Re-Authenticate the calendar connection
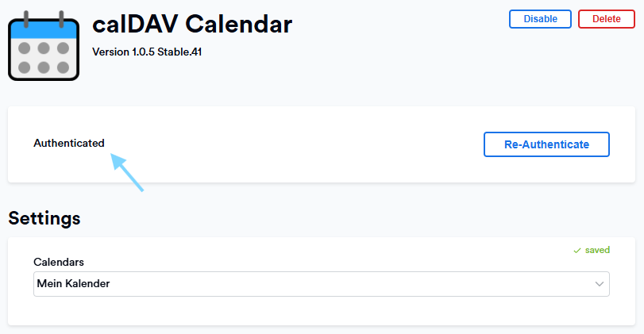 coord(546,144)
